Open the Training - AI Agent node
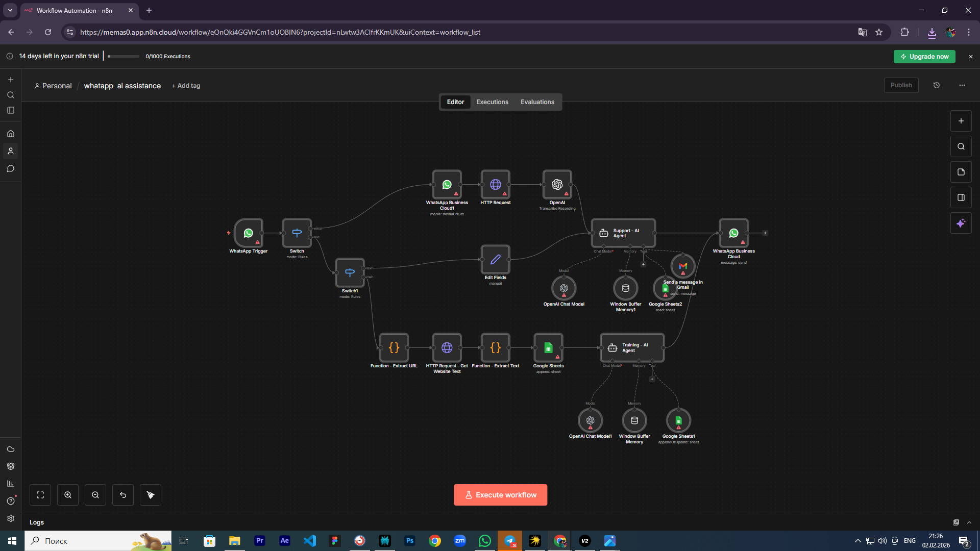The image size is (980, 551). [632, 348]
